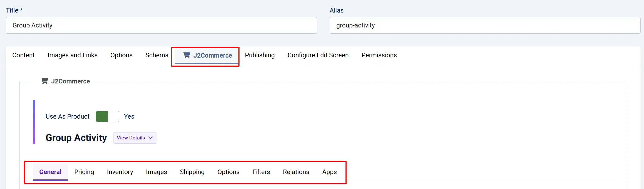Image resolution: width=644 pixels, height=189 pixels.
Task: Open the Pricing product tab
Action: pos(84,172)
